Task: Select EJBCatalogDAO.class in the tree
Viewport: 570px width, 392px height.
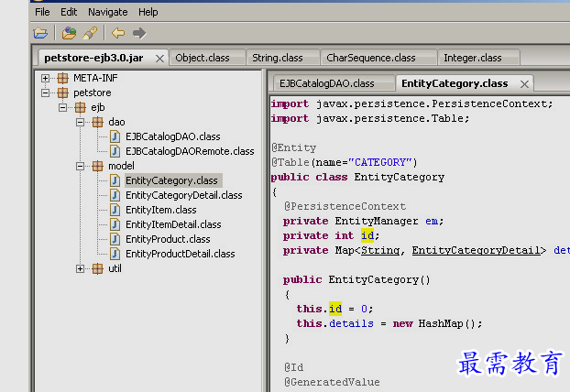Action: (173, 136)
